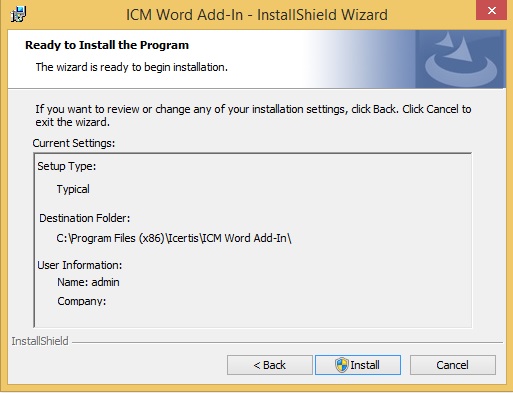Click the Company: line in settings
Image resolution: width=513 pixels, height=393 pixels.
[x=82, y=301]
